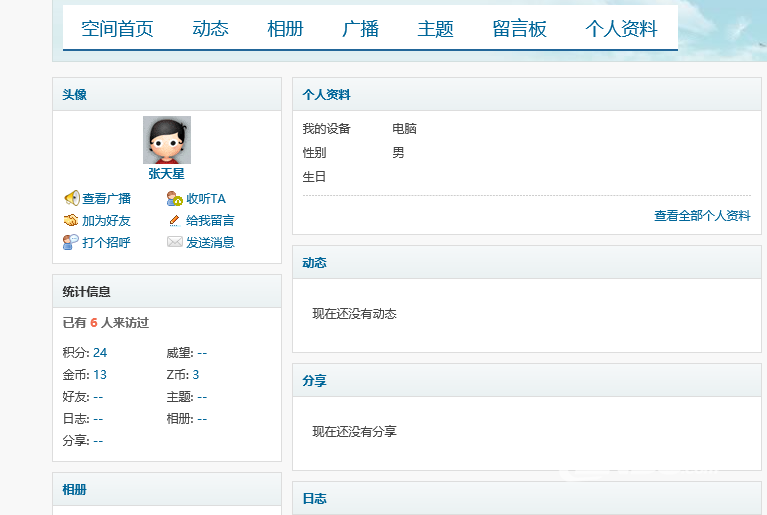Switch to the 动态 tab

click(210, 29)
